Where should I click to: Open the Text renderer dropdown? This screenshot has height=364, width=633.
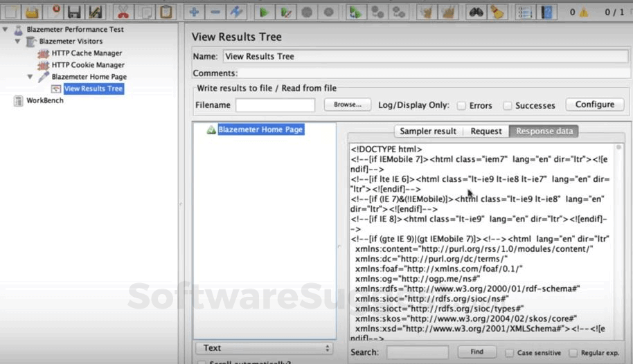(x=265, y=348)
